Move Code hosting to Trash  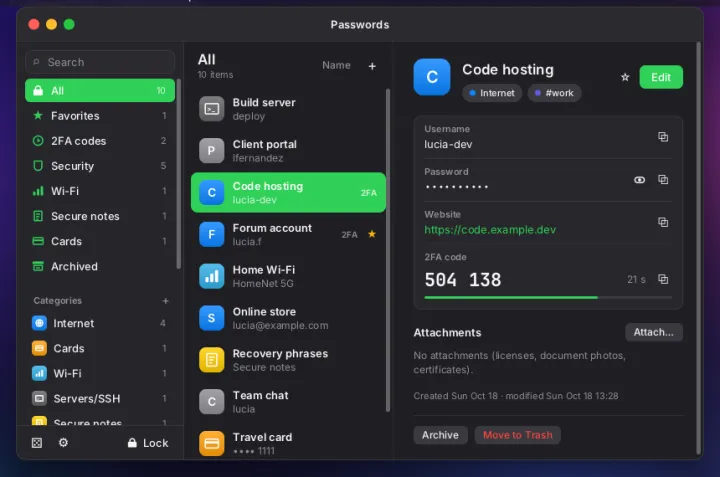(x=518, y=435)
